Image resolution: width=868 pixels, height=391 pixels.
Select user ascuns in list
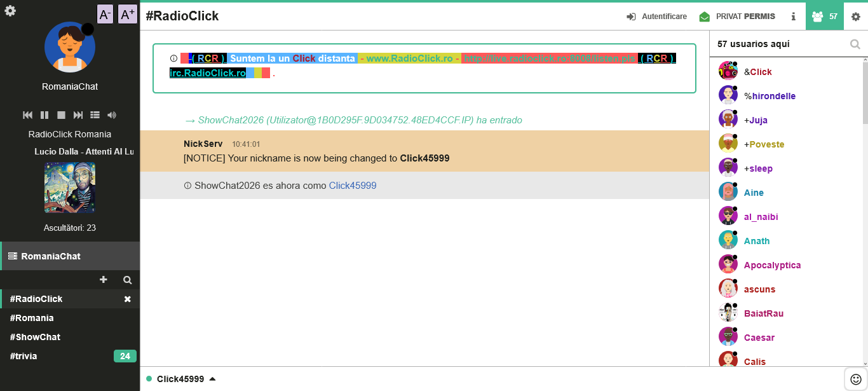pos(759,289)
